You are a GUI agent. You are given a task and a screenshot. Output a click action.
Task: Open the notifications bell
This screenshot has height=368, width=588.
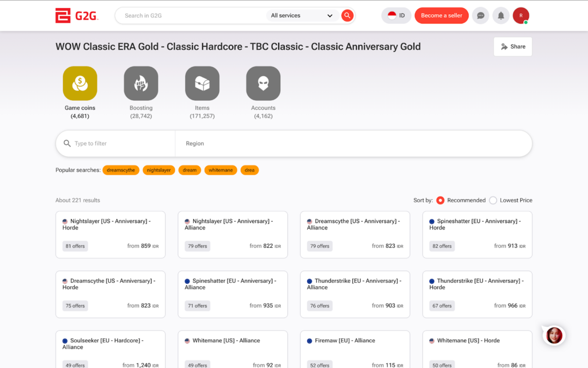(x=501, y=16)
